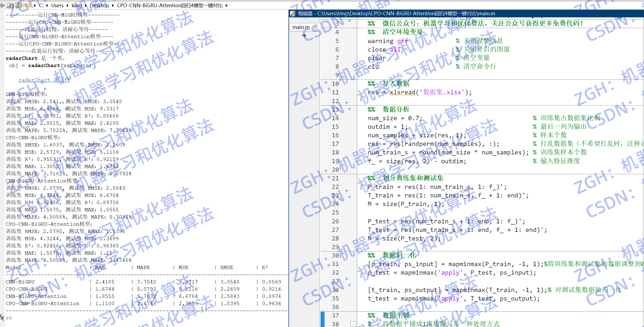The width and height of the screenshot is (644, 327).
Task: Select the CPO-CNN-BiGRU-Attention folder in path
Action: (170, 5)
